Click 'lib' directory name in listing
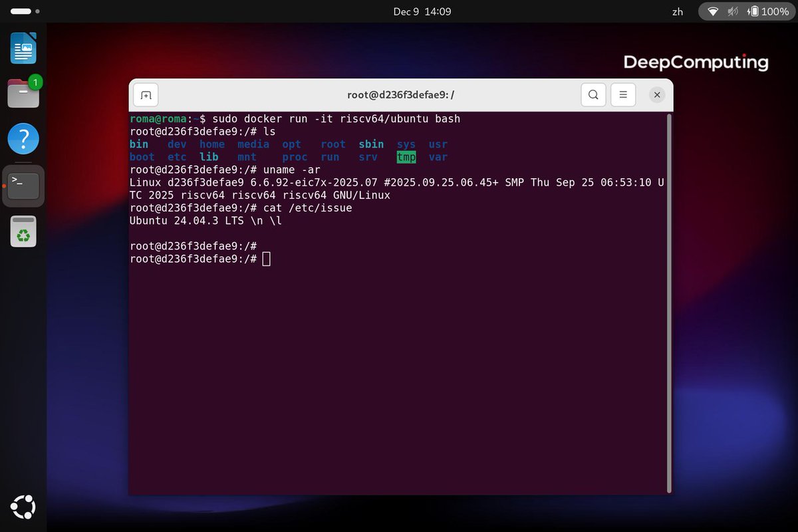This screenshot has width=798, height=532. click(x=209, y=157)
